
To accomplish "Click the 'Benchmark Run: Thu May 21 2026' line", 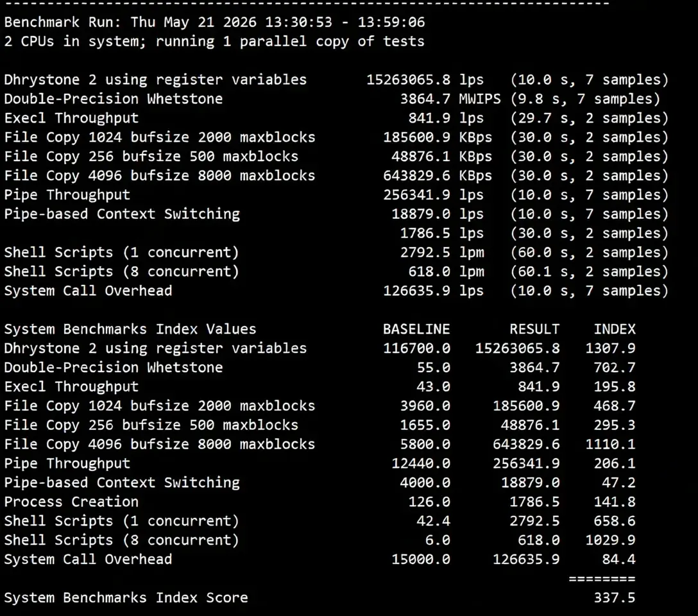I will click(214, 22).
